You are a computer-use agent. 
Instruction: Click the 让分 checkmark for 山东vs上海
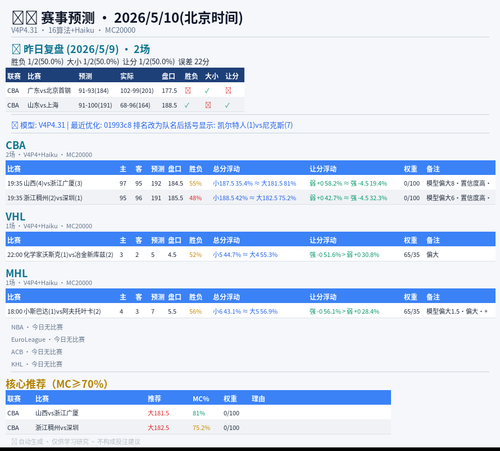[227, 105]
